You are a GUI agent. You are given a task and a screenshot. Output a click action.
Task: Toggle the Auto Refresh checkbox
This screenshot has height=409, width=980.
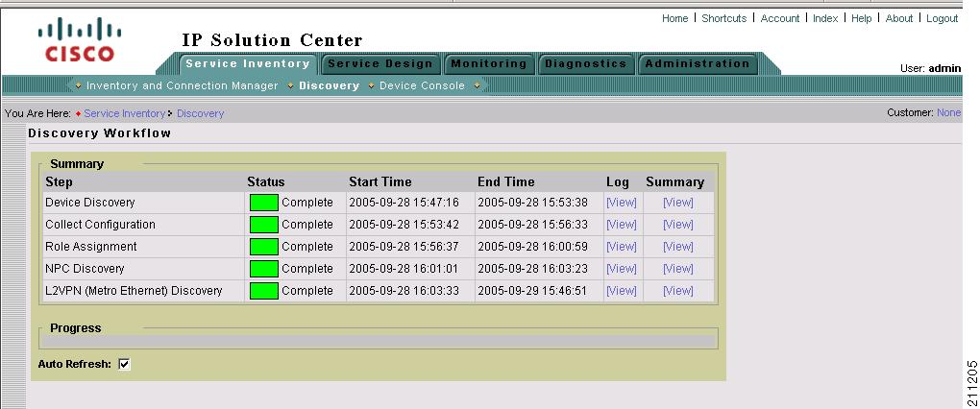[124, 364]
